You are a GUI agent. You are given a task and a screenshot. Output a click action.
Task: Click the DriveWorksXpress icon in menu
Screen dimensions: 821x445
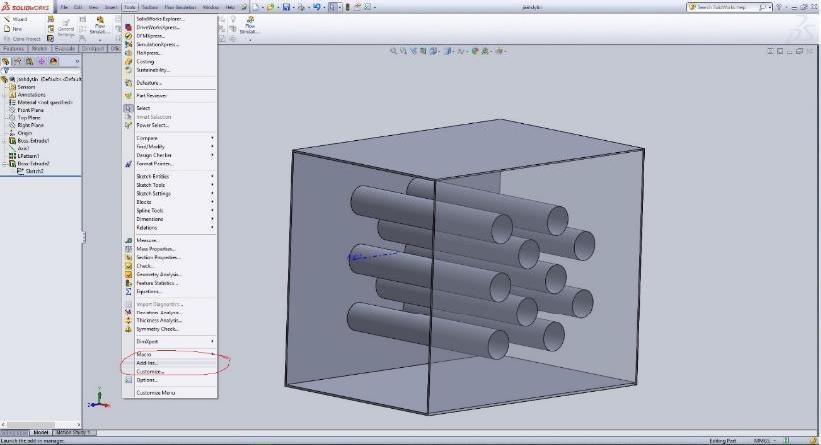point(128,27)
